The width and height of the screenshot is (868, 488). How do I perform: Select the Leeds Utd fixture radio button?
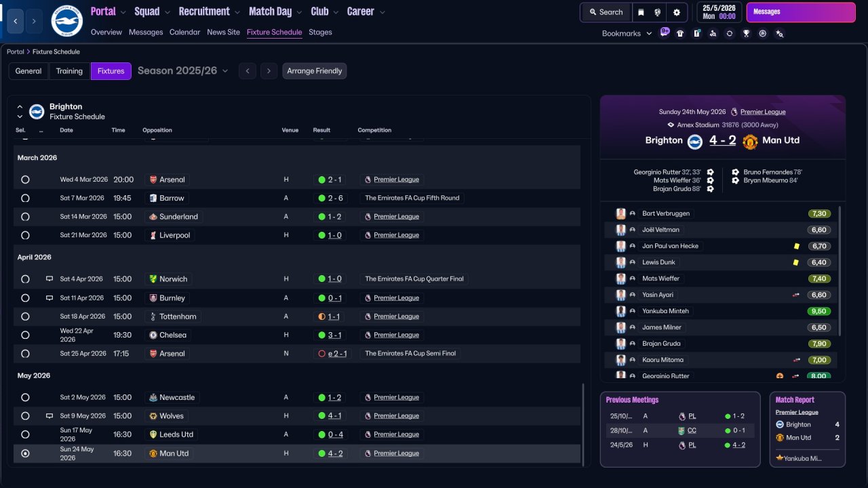25,434
